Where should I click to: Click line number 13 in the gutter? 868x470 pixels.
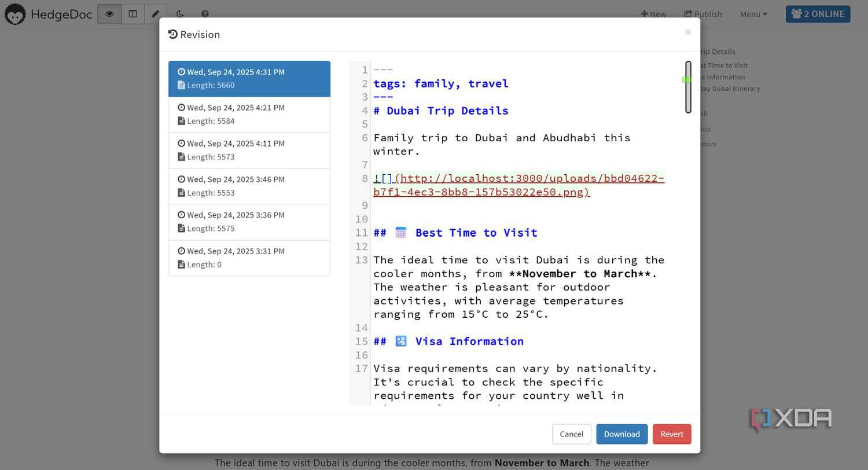(x=362, y=260)
